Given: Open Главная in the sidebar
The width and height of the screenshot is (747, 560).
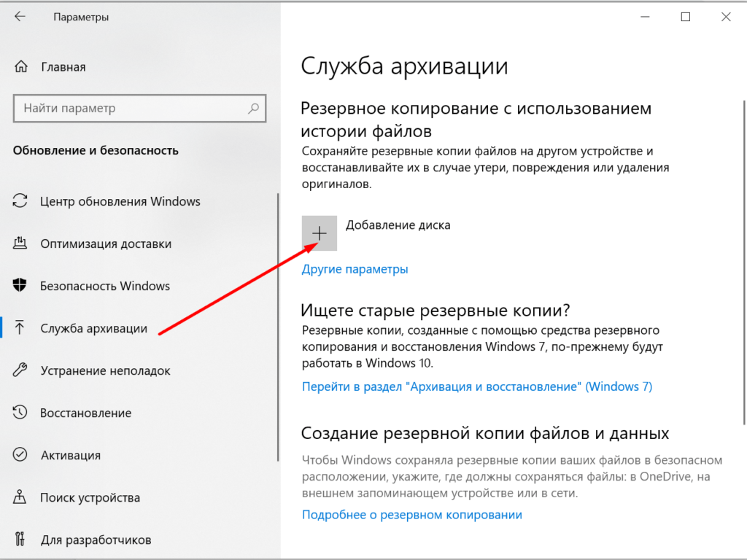Looking at the screenshot, I should coord(63,67).
